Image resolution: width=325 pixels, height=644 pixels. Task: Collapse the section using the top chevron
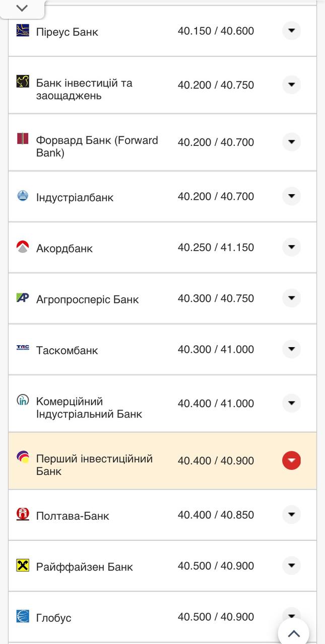[x=21, y=8]
